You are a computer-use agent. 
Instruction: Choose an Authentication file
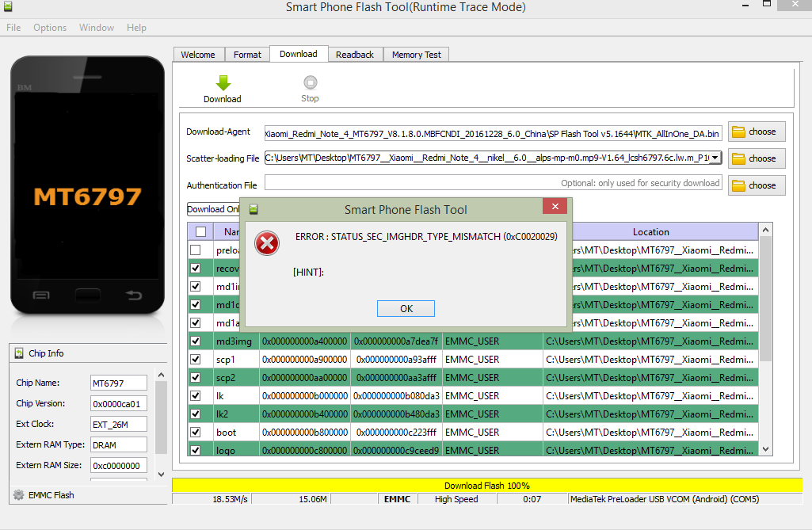point(757,185)
